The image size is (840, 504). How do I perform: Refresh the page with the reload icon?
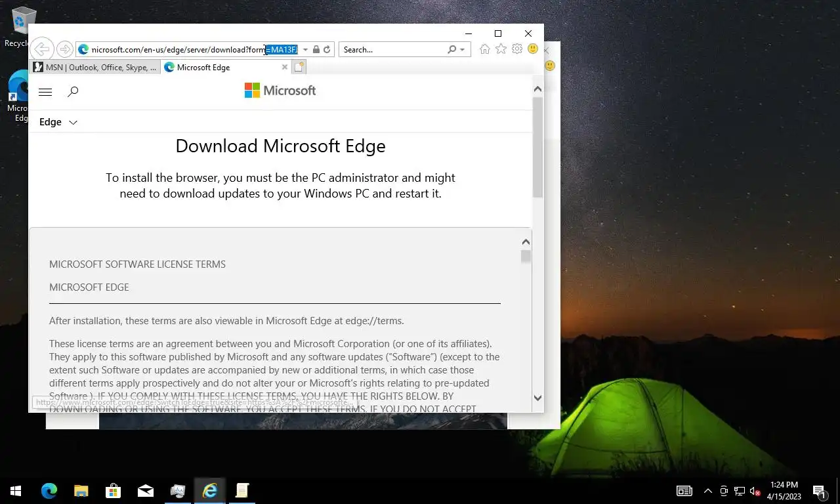pos(327,49)
